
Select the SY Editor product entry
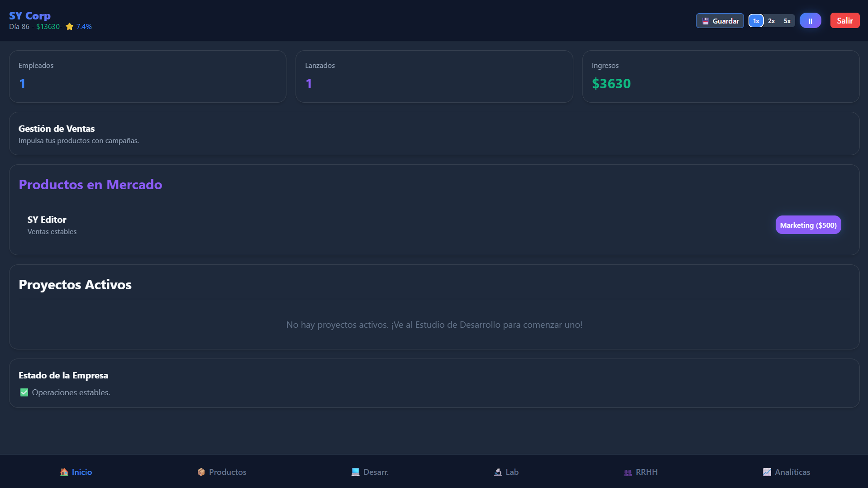(47, 220)
